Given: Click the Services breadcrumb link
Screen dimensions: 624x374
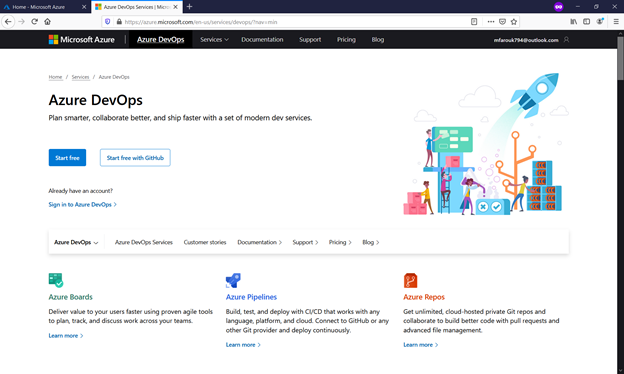Looking at the screenshot, I should click(x=80, y=77).
